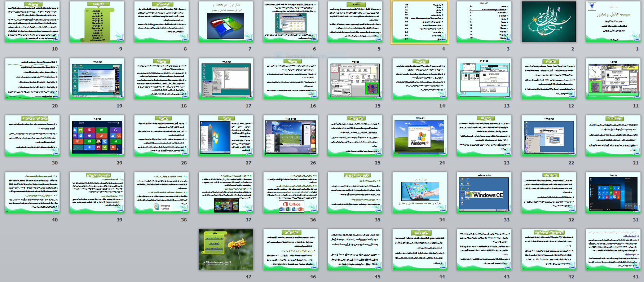Image resolution: width=644 pixels, height=282 pixels.
Task: Choose slide 9 with the green scroll list
Action: (x=97, y=22)
